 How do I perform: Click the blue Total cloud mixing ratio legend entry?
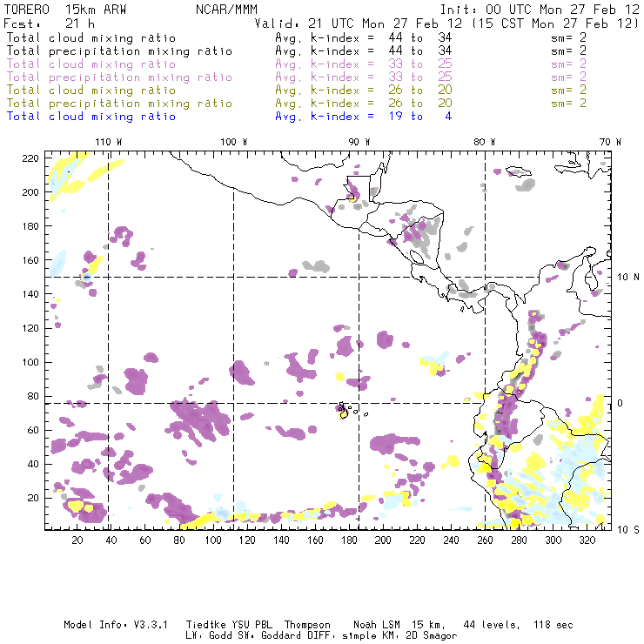tap(91, 117)
